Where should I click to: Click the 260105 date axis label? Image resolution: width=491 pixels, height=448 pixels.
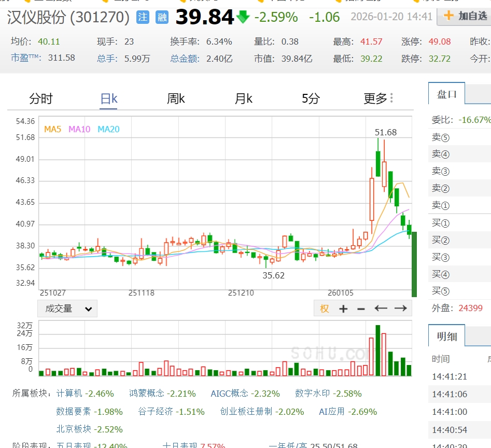(340, 293)
